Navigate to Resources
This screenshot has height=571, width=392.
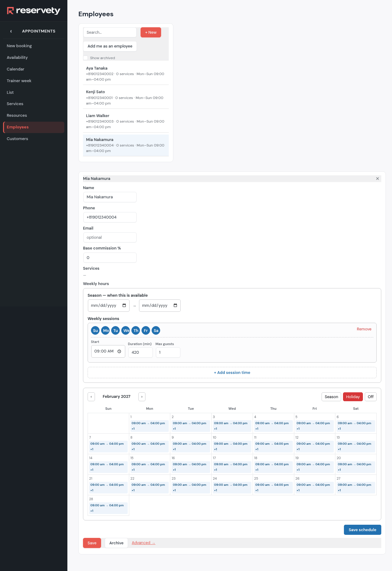pos(34,116)
